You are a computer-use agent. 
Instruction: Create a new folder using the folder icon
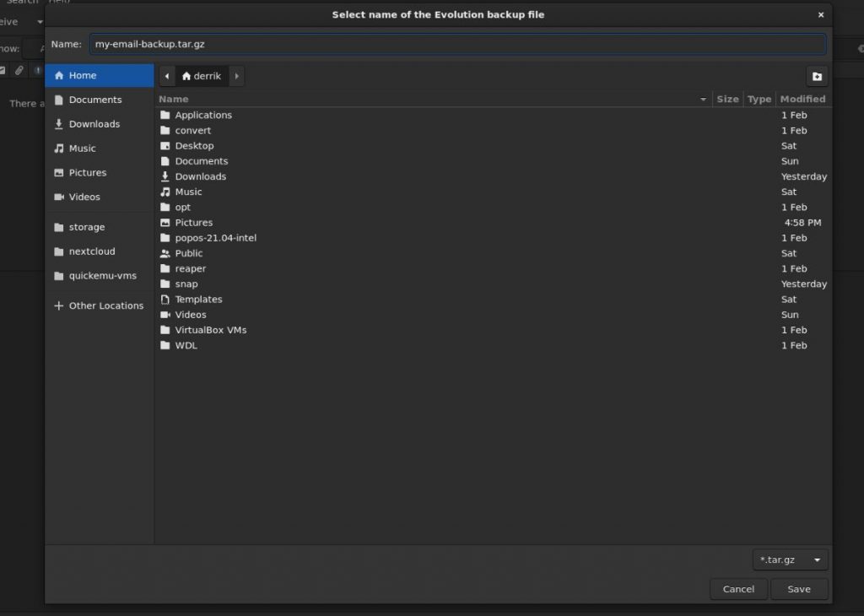coord(816,76)
